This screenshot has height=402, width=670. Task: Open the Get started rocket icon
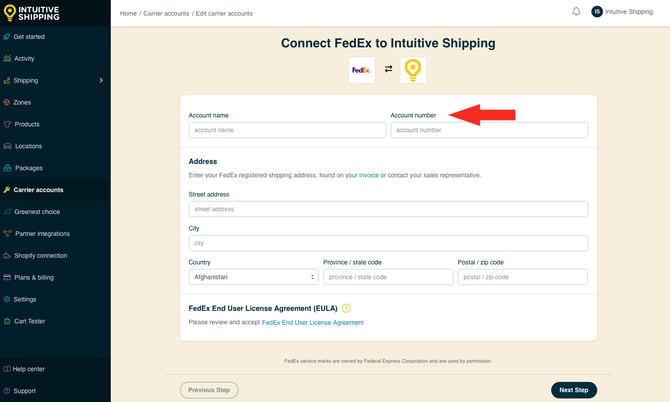(x=7, y=37)
